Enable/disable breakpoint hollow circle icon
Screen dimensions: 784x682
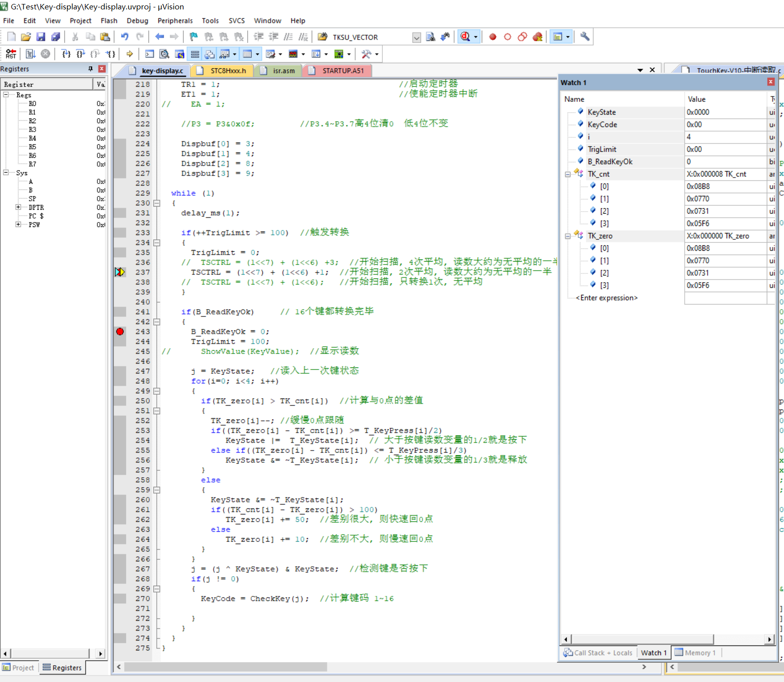507,37
